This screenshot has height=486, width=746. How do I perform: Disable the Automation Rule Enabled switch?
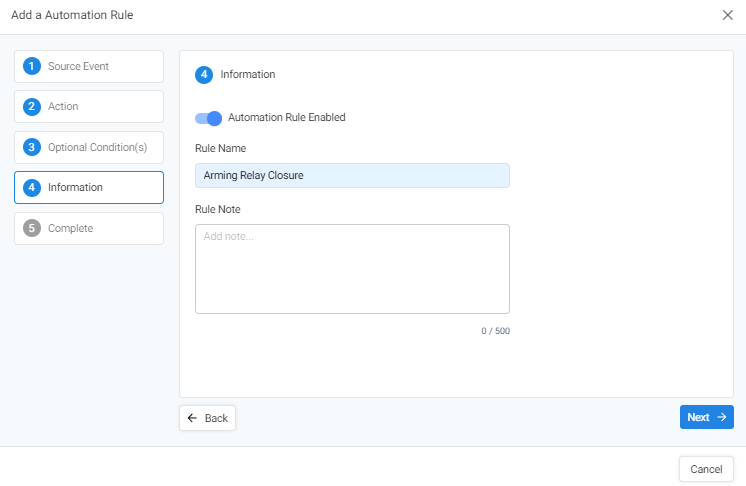[208, 118]
